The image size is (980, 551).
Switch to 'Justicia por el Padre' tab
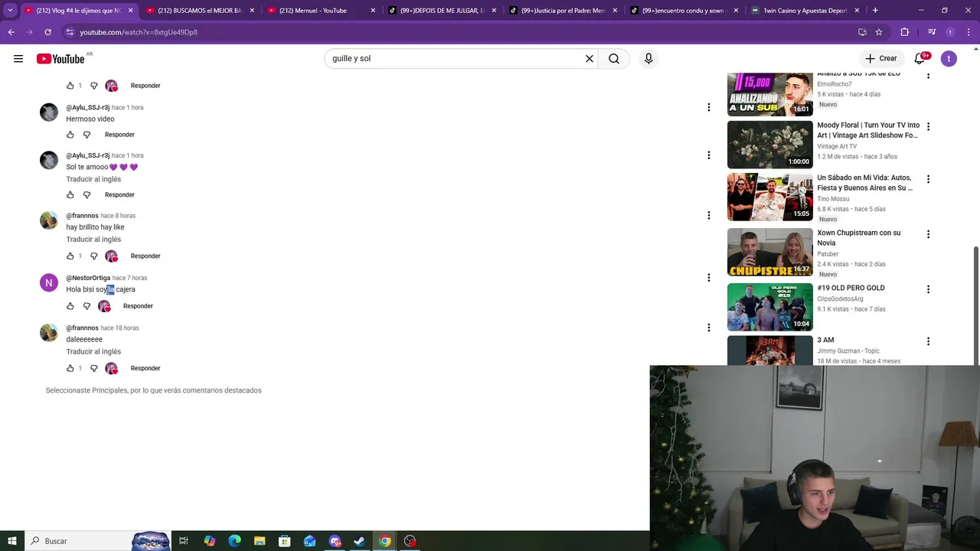[563, 11]
